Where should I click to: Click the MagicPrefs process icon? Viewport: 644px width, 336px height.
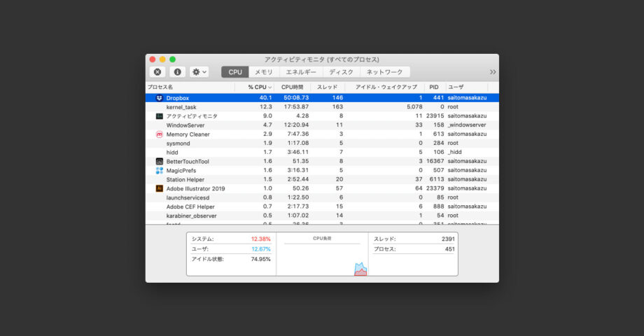[160, 171]
